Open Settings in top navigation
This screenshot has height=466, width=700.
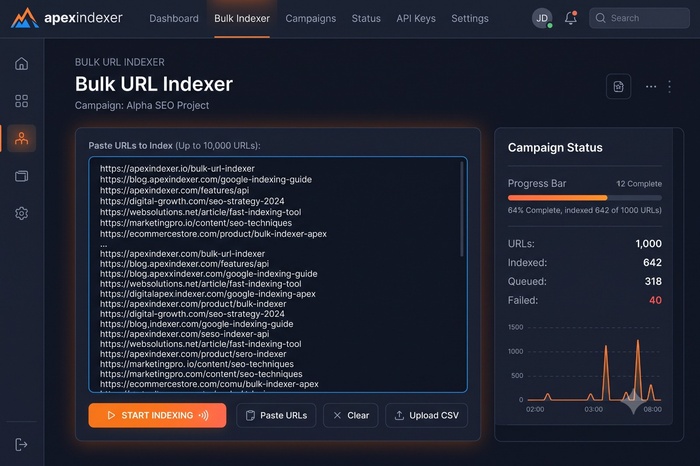470,18
